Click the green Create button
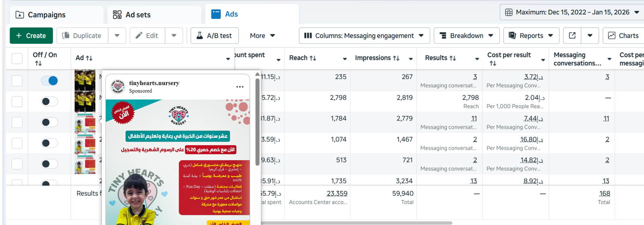The width and height of the screenshot is (644, 225). [x=31, y=36]
